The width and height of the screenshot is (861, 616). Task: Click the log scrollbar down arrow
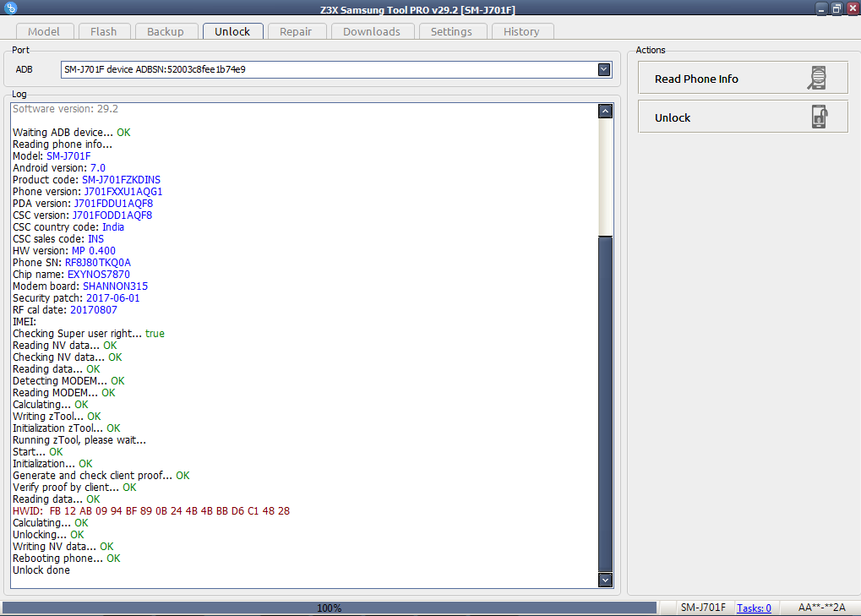[605, 580]
